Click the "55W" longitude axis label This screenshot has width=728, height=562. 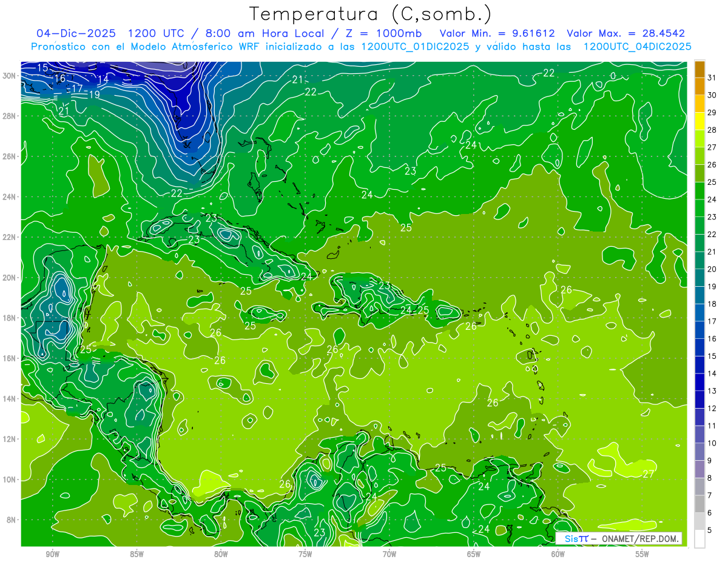coord(642,554)
